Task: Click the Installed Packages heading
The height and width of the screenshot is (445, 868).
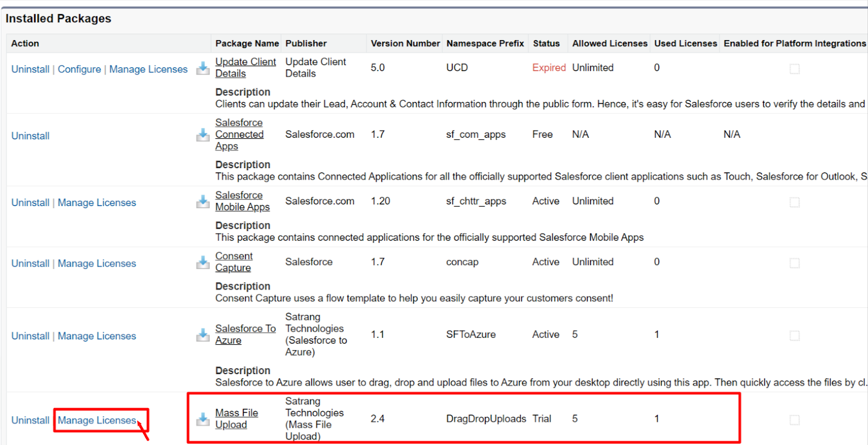Action: pos(58,18)
